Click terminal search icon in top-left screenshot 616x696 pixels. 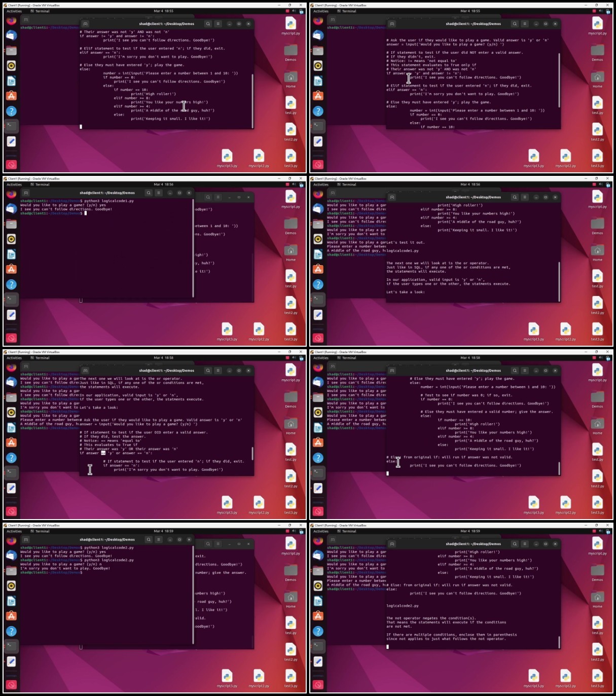(x=208, y=24)
